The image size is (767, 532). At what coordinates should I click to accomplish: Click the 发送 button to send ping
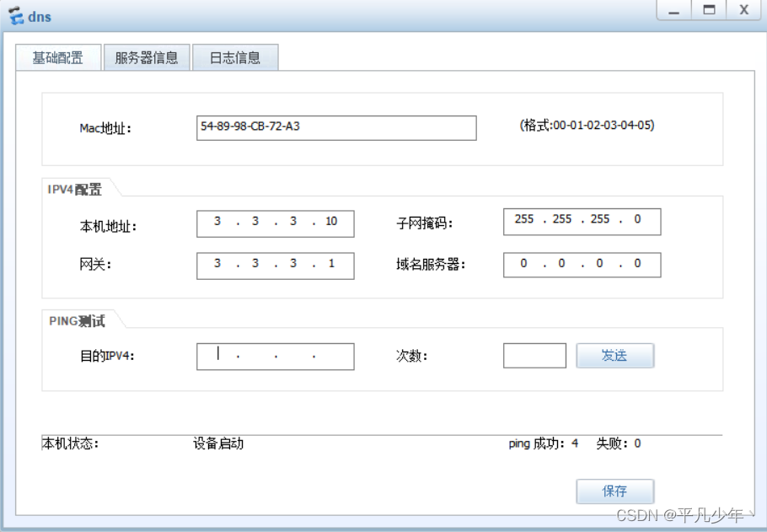(x=615, y=355)
